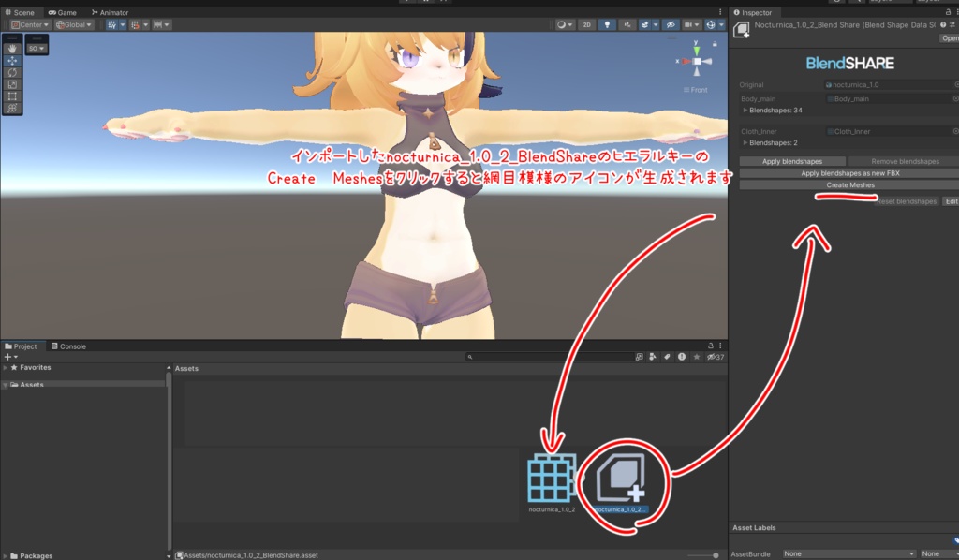Viewport: 959px width, 560px height.
Task: Click the Create Meshes button
Action: pos(848,185)
